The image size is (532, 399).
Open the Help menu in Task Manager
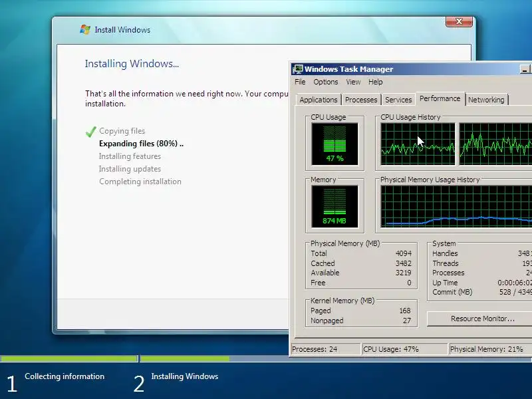376,82
